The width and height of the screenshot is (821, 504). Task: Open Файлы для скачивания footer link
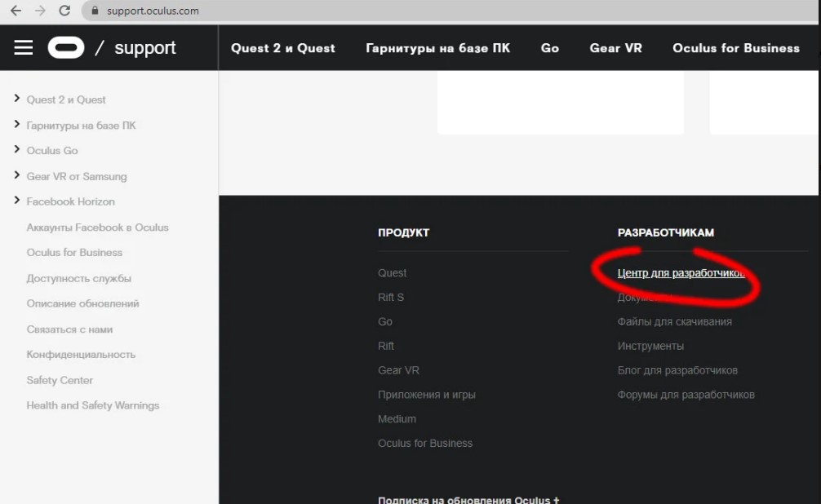[674, 321]
